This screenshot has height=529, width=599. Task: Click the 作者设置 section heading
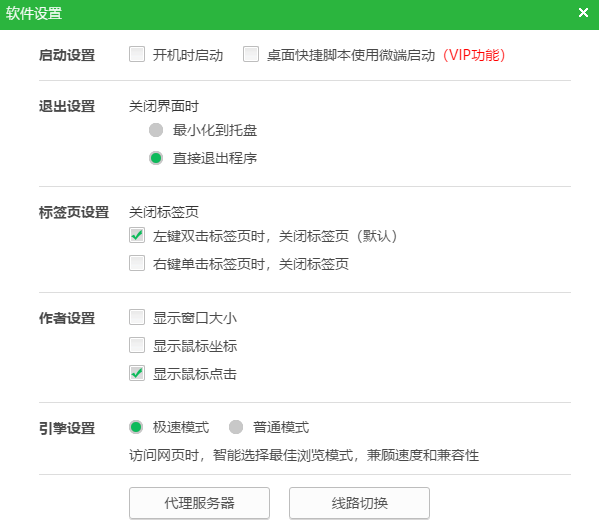click(x=67, y=318)
